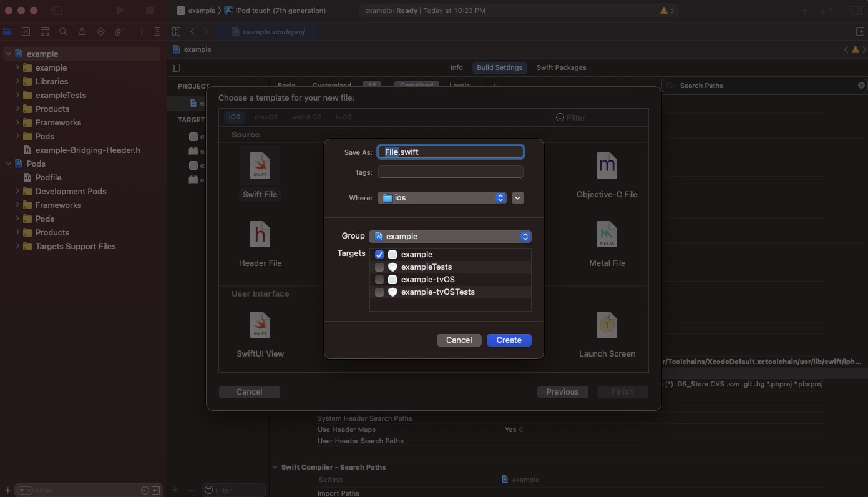This screenshot has height=497, width=868.
Task: Select Podfile in the navigator
Action: [48, 178]
